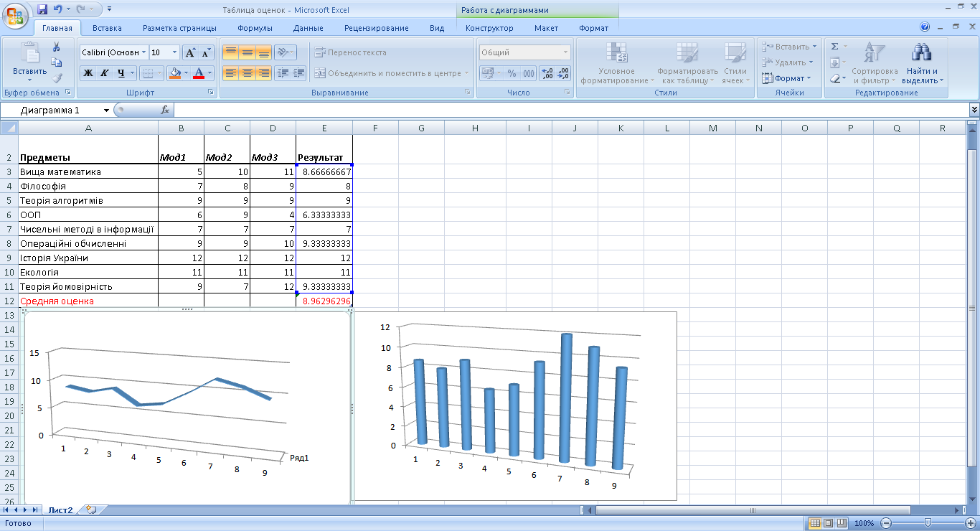Open the font name Calibri dropdown
Viewport: 980px width, 531px height.
point(144,52)
